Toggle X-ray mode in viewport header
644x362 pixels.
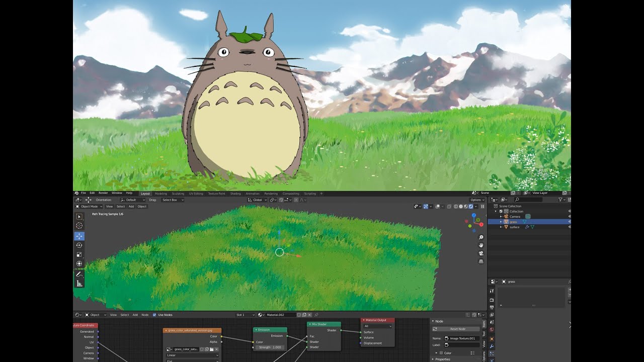point(449,207)
